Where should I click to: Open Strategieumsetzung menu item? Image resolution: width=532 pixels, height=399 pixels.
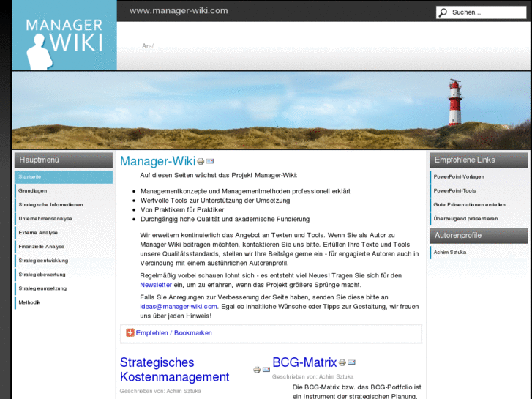tap(64, 288)
